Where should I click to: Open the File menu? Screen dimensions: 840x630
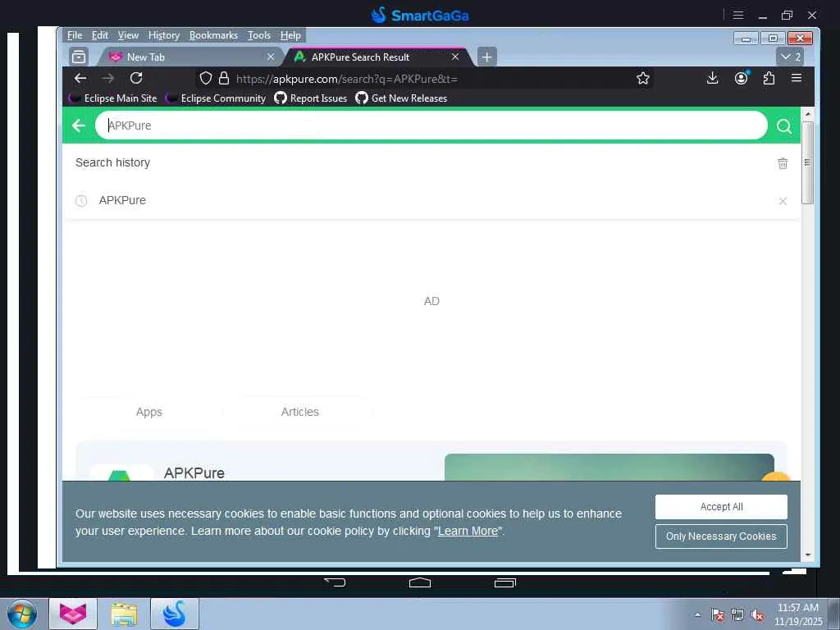point(75,35)
